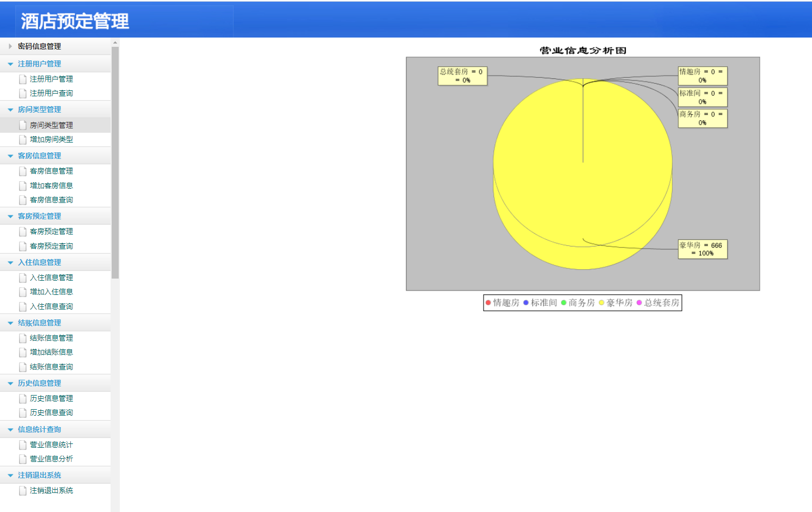Go to 客房信息查询 page
The image size is (812, 512).
[x=51, y=200]
